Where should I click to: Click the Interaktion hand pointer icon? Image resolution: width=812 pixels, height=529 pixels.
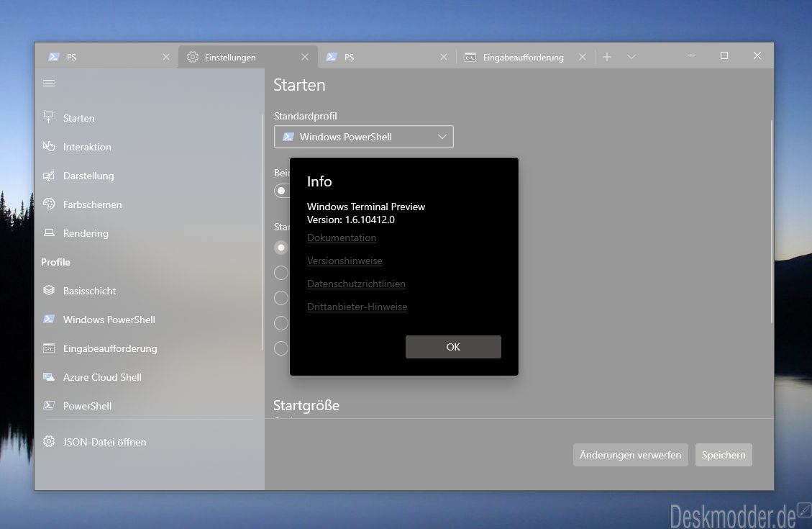(49, 147)
